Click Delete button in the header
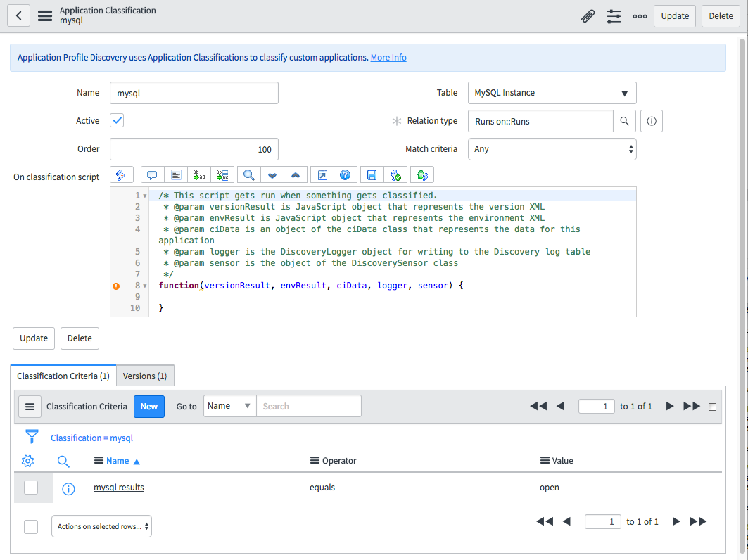Screen dimensions: 748x560 [x=721, y=15]
